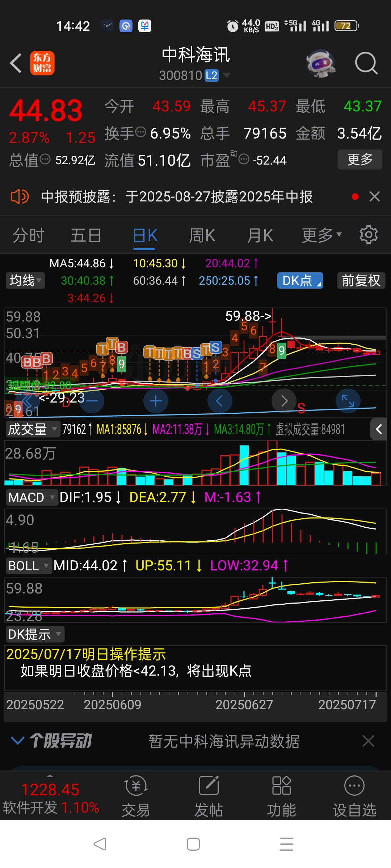The image size is (391, 868).
Task: Collapse the 个股异动 section chevron
Action: (x=18, y=740)
